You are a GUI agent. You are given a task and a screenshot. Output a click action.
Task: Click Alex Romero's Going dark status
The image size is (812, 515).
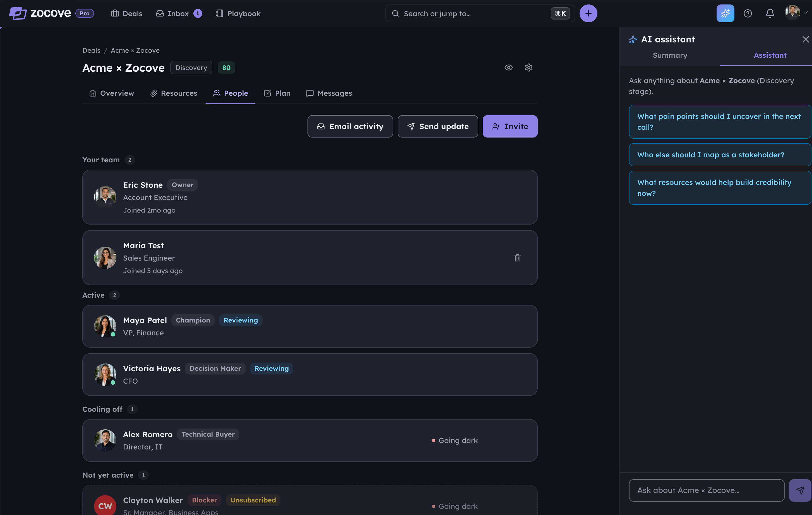[x=455, y=441]
